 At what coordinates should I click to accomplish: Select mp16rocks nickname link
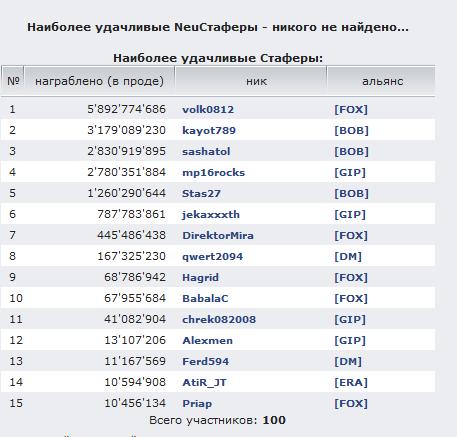[x=213, y=172]
